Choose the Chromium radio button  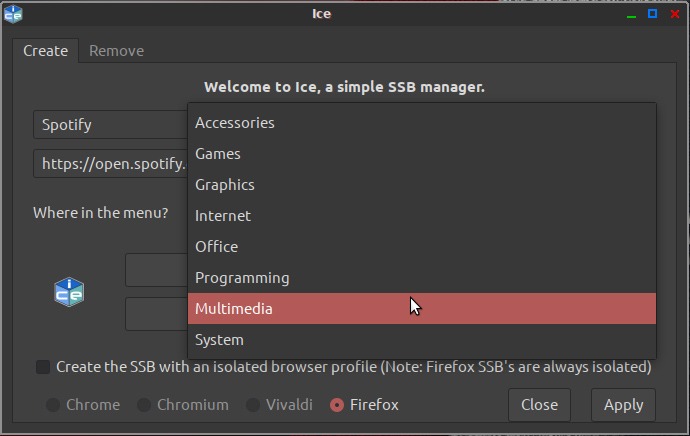coord(144,405)
